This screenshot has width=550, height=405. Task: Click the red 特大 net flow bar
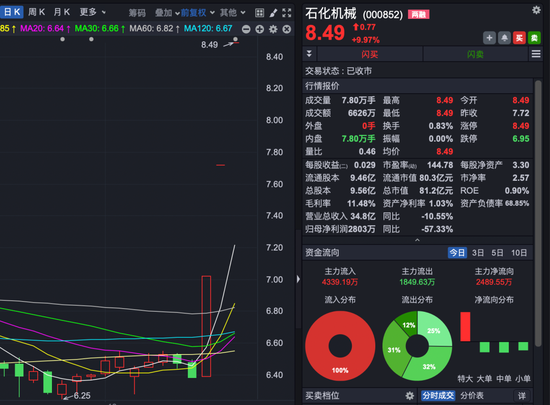pyautogui.click(x=465, y=326)
